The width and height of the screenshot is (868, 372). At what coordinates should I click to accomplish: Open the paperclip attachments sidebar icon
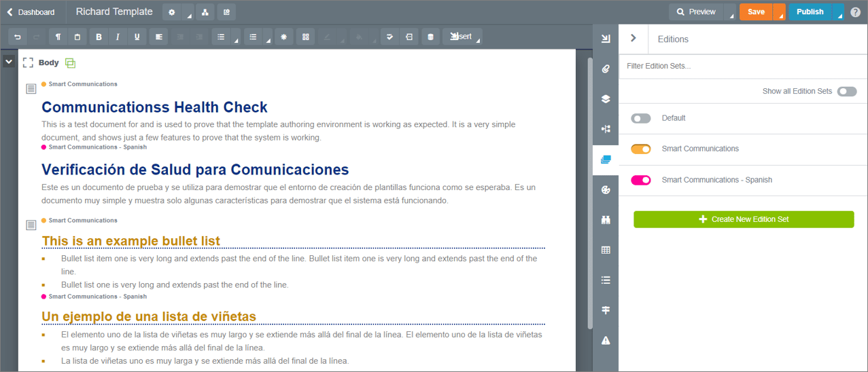pos(606,69)
